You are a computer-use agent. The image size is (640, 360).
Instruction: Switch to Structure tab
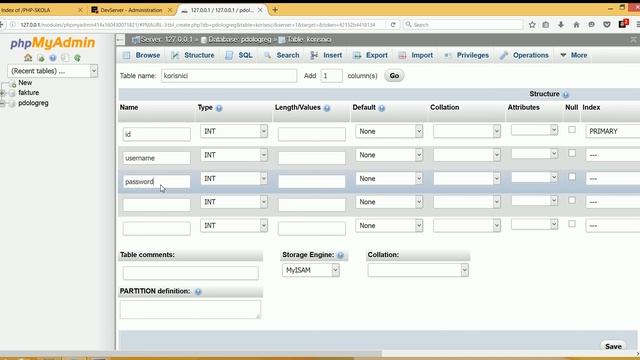pyautogui.click(x=193, y=55)
